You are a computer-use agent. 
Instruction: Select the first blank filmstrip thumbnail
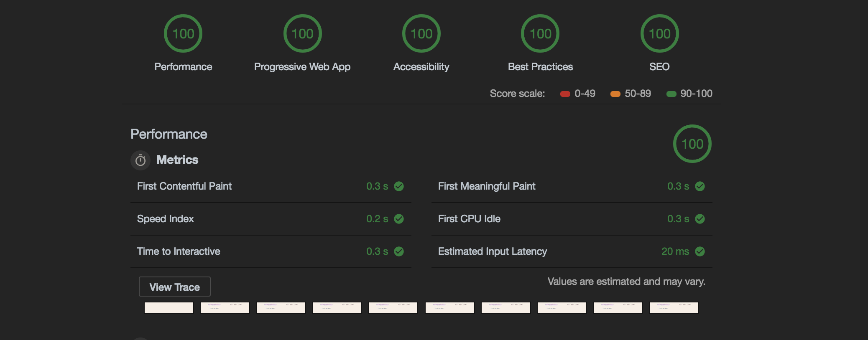click(169, 308)
